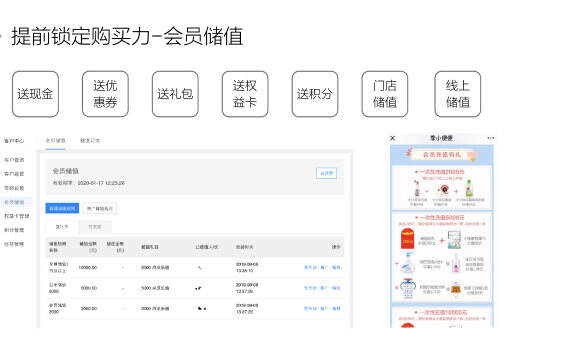Click the 会员充值有礼 banner in mobile preview

(x=442, y=155)
